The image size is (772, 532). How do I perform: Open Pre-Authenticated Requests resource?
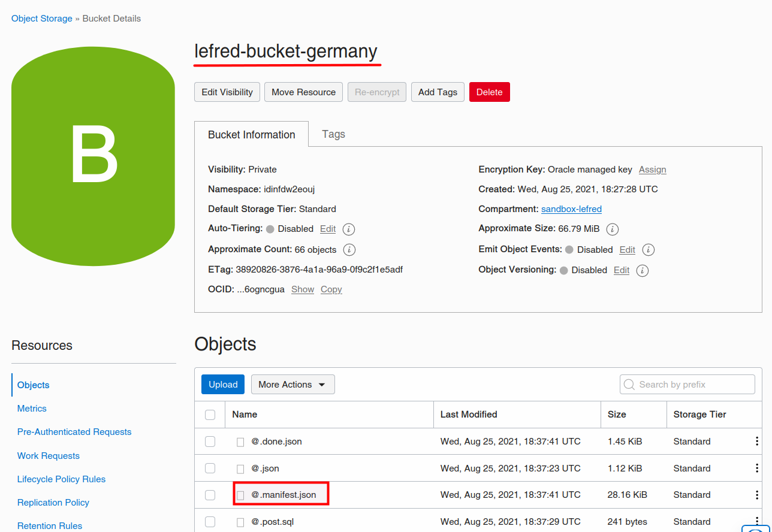(x=74, y=432)
